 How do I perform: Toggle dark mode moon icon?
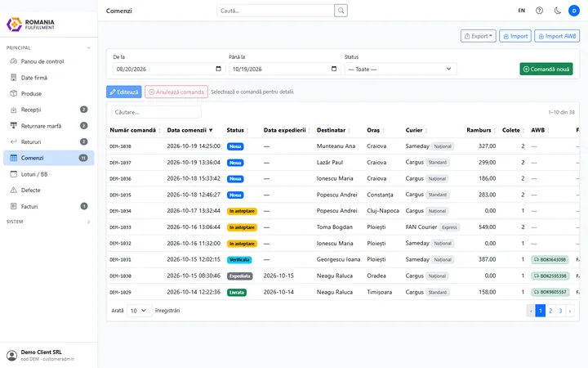[557, 11]
